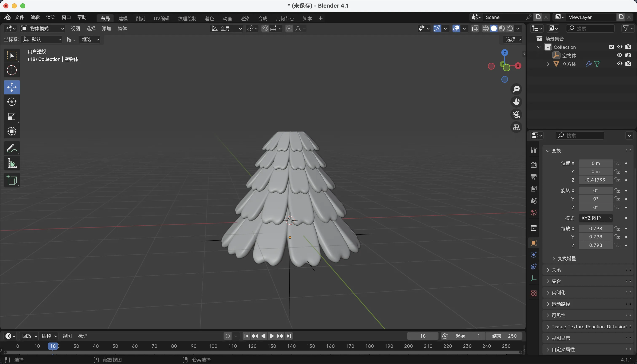Image resolution: width=637 pixels, height=364 pixels.
Task: Select the 3D Cursor tool
Action: tap(12, 70)
